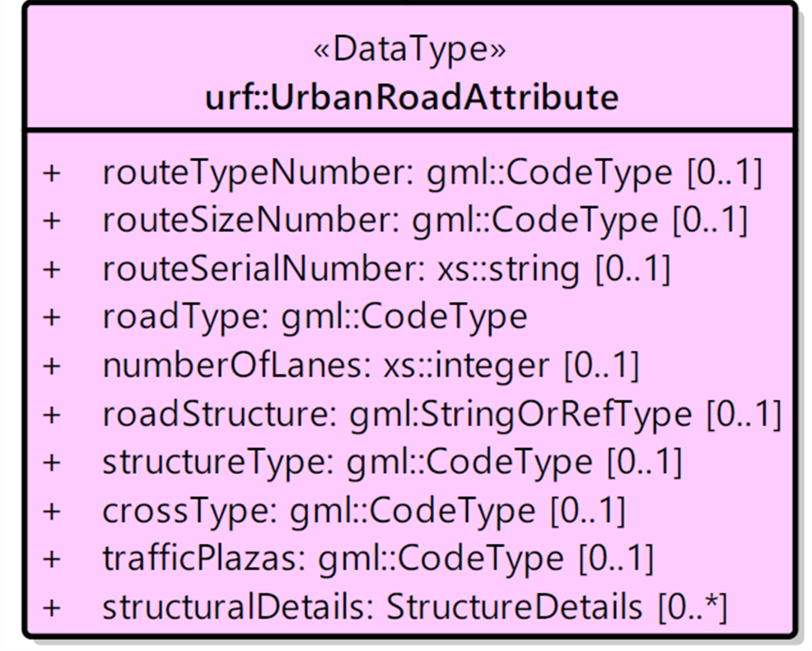Select the structuralDetails attribute row
The height and width of the screenshot is (651, 812).
pyautogui.click(x=385, y=607)
